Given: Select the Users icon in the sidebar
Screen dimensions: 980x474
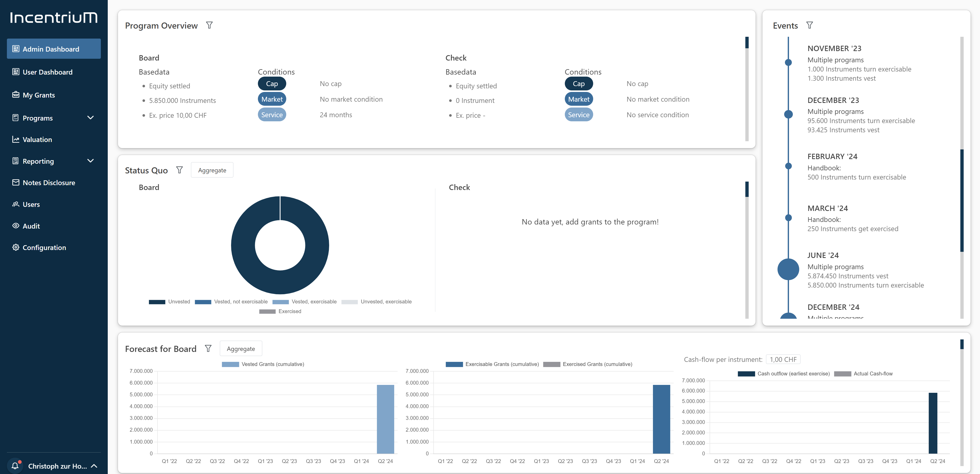Looking at the screenshot, I should [16, 204].
